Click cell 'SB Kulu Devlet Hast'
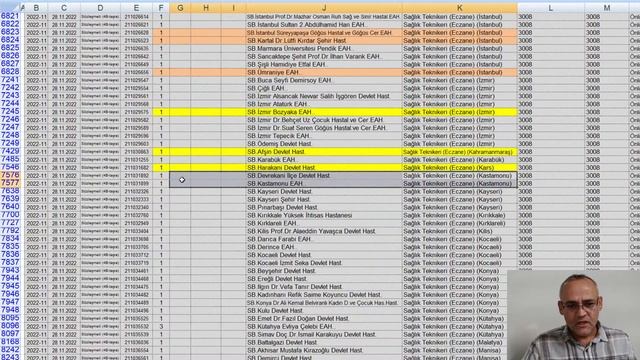 324,311
